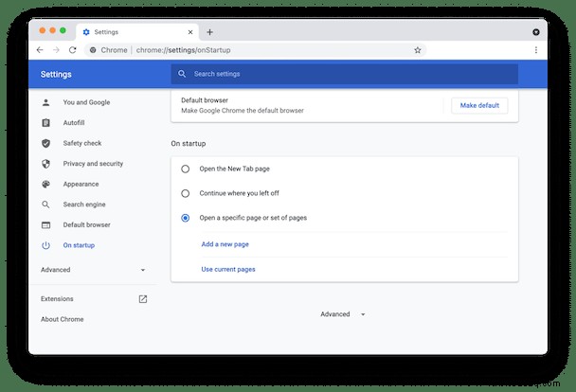The width and height of the screenshot is (576, 392).
Task: Click the Settings header title
Action: [56, 74]
